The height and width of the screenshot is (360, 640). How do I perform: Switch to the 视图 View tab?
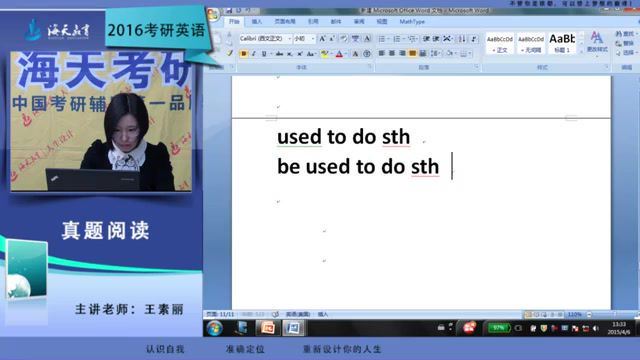click(x=382, y=22)
